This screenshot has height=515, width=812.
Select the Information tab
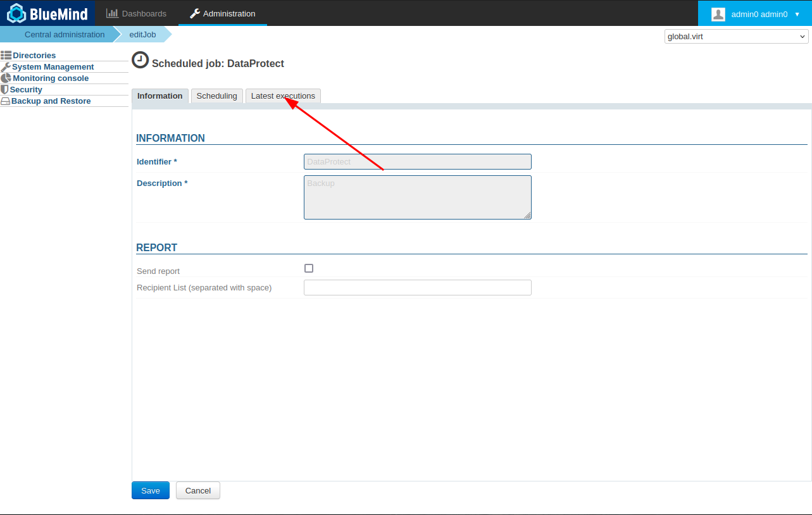159,96
